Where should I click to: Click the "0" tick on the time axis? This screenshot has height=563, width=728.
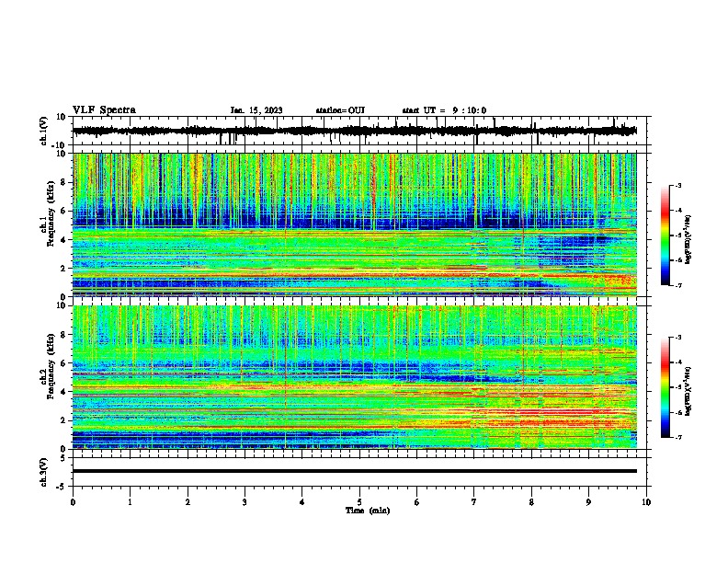[x=73, y=502]
